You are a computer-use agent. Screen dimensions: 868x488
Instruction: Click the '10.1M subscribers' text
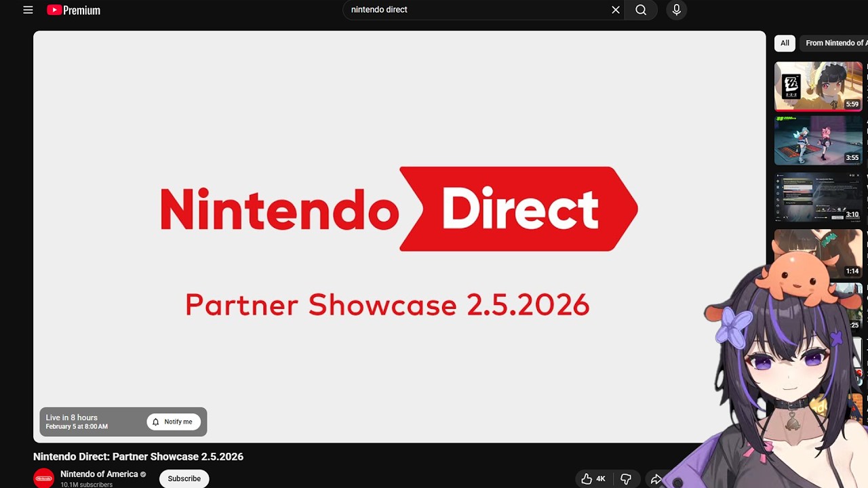tap(86, 485)
